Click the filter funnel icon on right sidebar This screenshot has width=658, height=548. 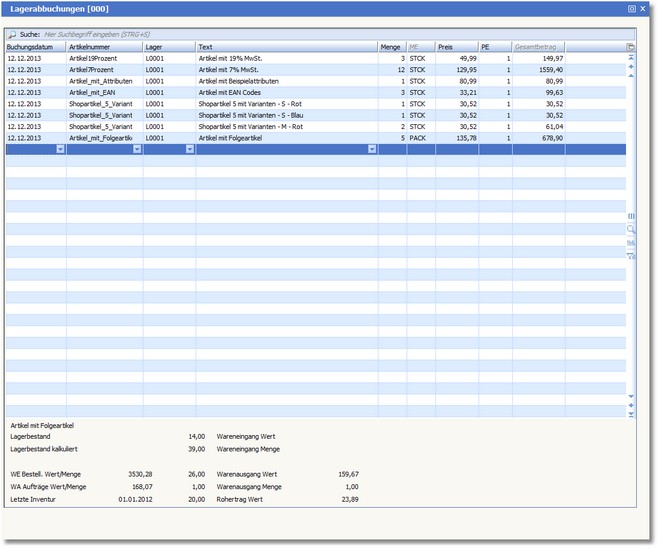[x=631, y=256]
